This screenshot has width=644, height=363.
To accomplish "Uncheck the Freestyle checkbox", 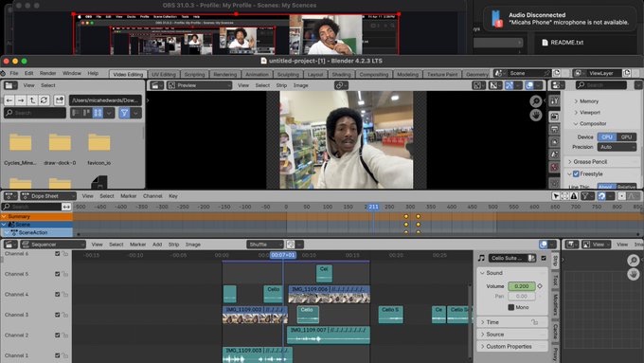I will click(x=576, y=173).
